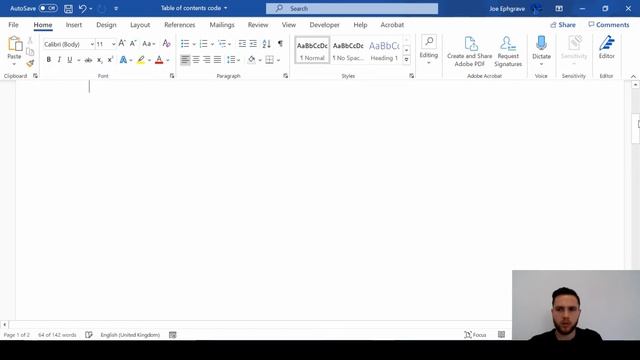
Task: Expand the Styles gallery
Action: 407,60
